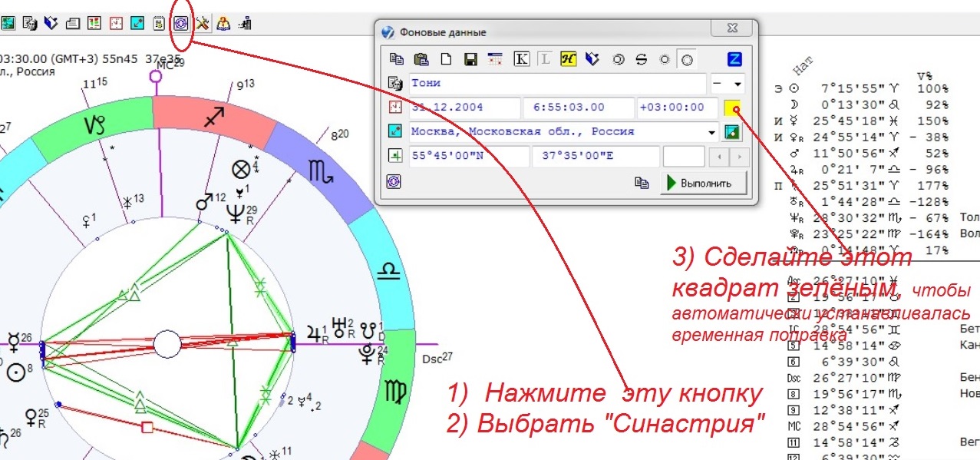The height and width of the screenshot is (460, 980).
Task: Click the cyan location arrow icon in main toolbar
Action: [x=137, y=23]
